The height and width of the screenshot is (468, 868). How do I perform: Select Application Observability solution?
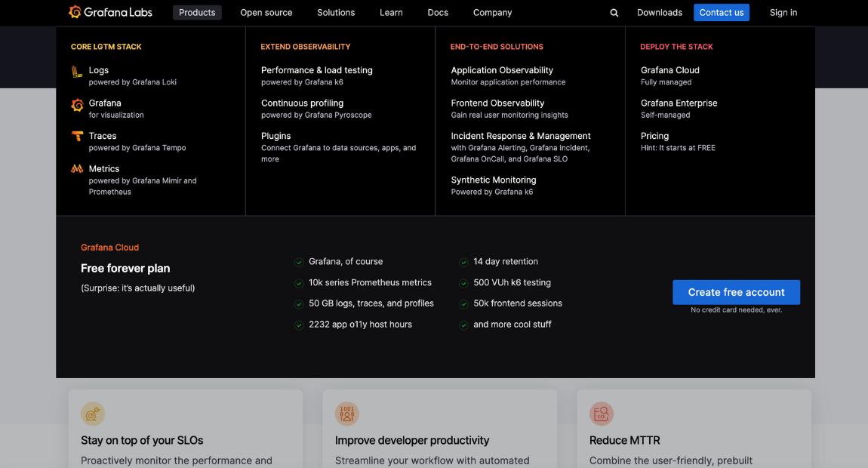coord(502,70)
